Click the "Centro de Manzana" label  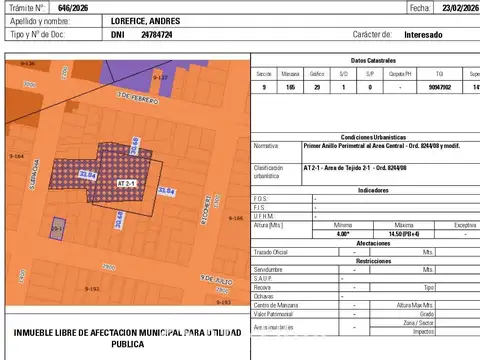276,305
